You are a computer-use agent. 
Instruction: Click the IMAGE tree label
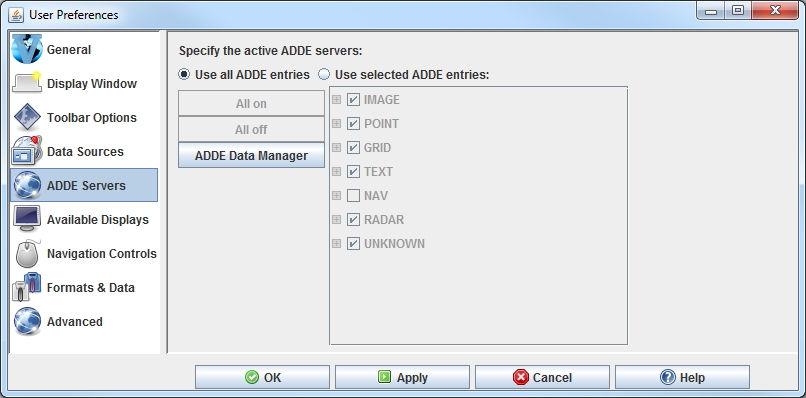[381, 99]
